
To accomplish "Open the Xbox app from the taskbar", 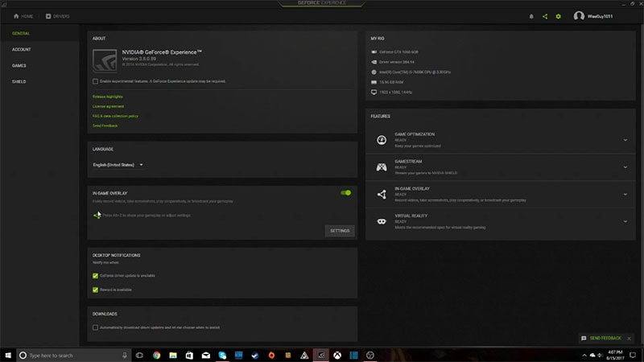I will (x=337, y=355).
